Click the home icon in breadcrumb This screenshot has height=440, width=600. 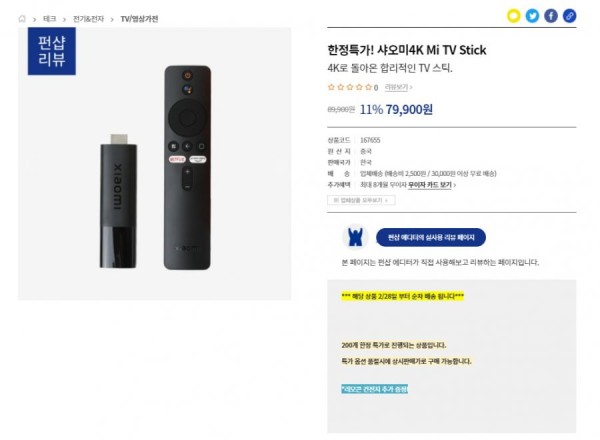pyautogui.click(x=22, y=19)
